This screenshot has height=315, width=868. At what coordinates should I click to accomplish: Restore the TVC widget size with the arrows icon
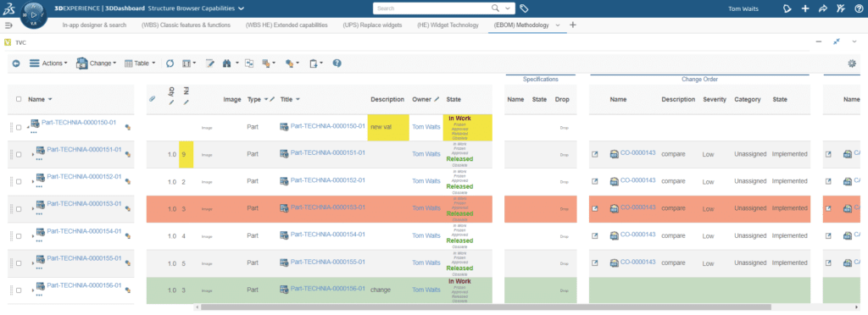[837, 42]
